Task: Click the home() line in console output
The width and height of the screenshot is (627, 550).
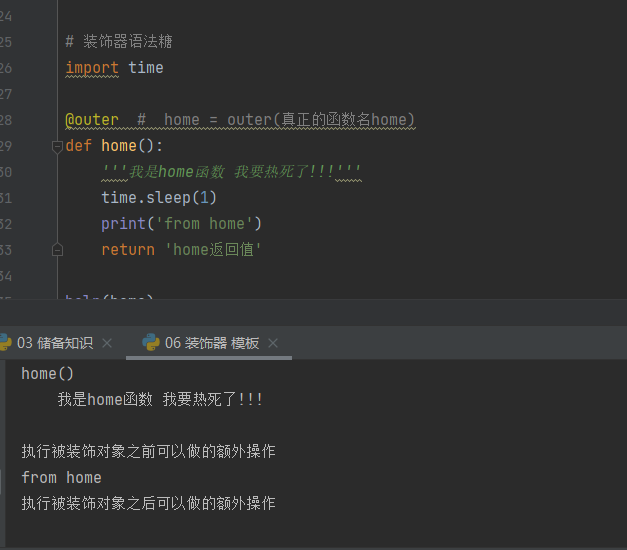Action: coord(47,374)
